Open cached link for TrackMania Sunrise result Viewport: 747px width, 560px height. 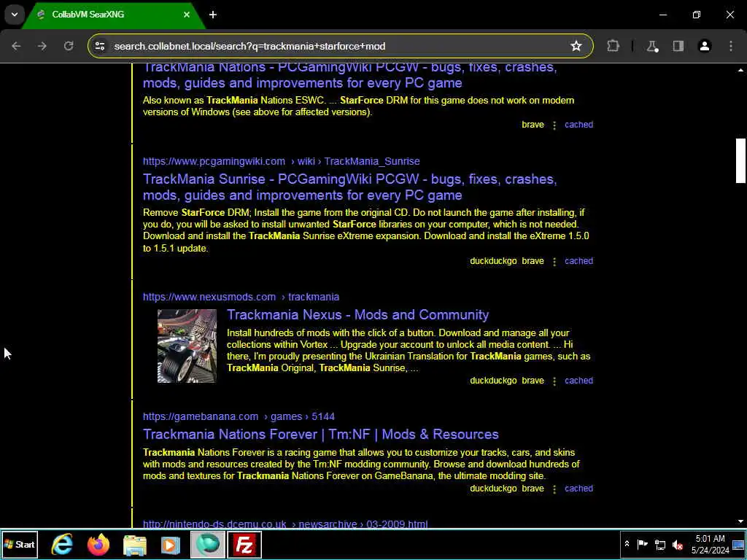click(578, 261)
